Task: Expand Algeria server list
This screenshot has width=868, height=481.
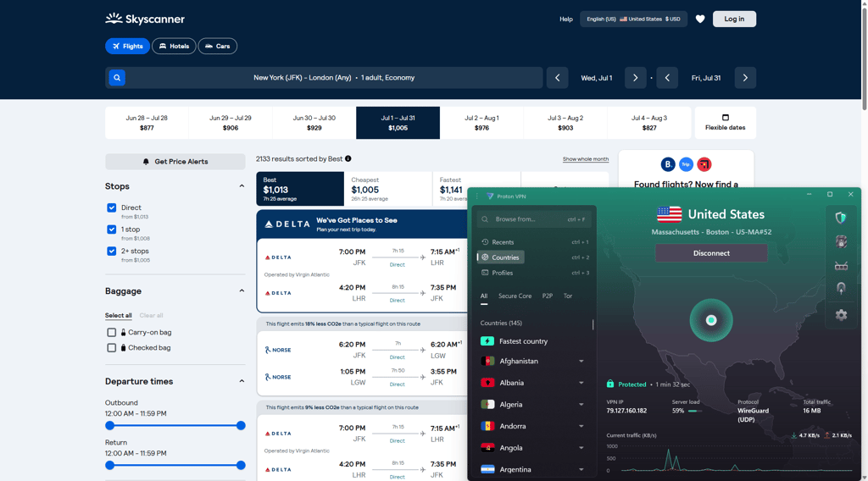Action: 581,404
